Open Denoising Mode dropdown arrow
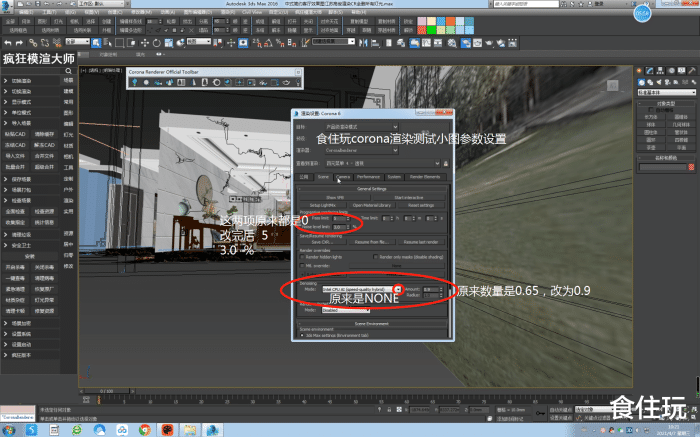 [x=398, y=289]
